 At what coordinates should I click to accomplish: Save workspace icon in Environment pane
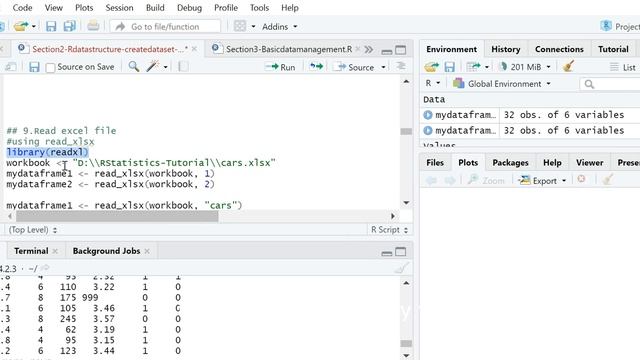450,67
